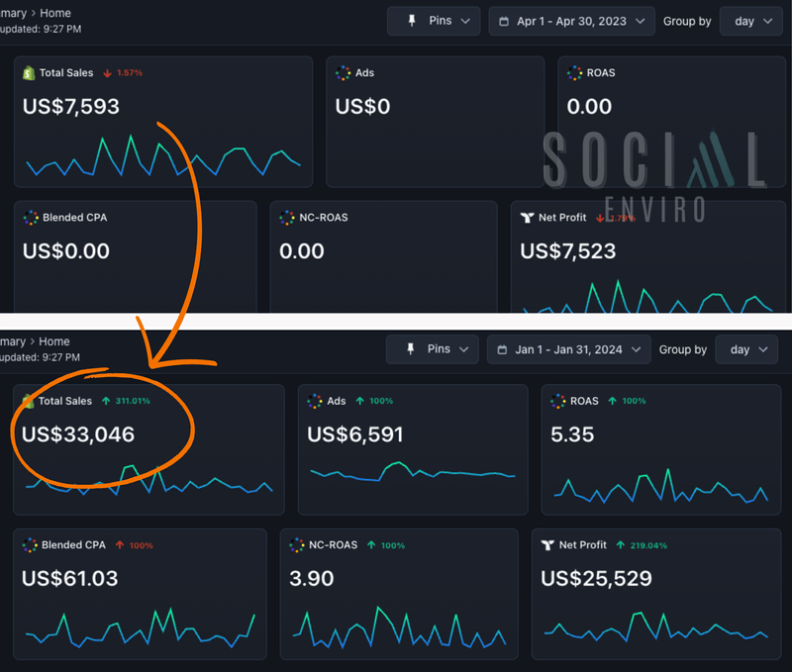The width and height of the screenshot is (792, 672).
Task: Click the 1.57% decrease badge on Total Sales
Action: (129, 72)
